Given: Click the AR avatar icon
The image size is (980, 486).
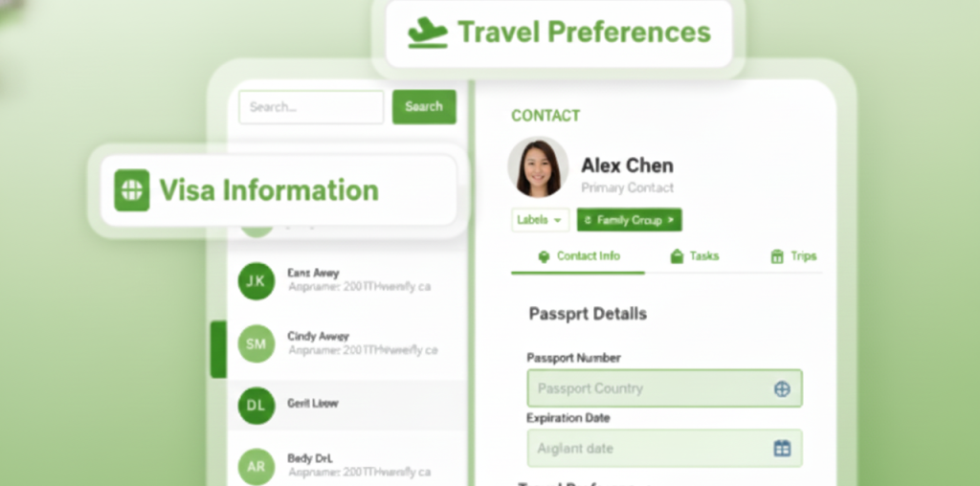Looking at the screenshot, I should pyautogui.click(x=256, y=467).
